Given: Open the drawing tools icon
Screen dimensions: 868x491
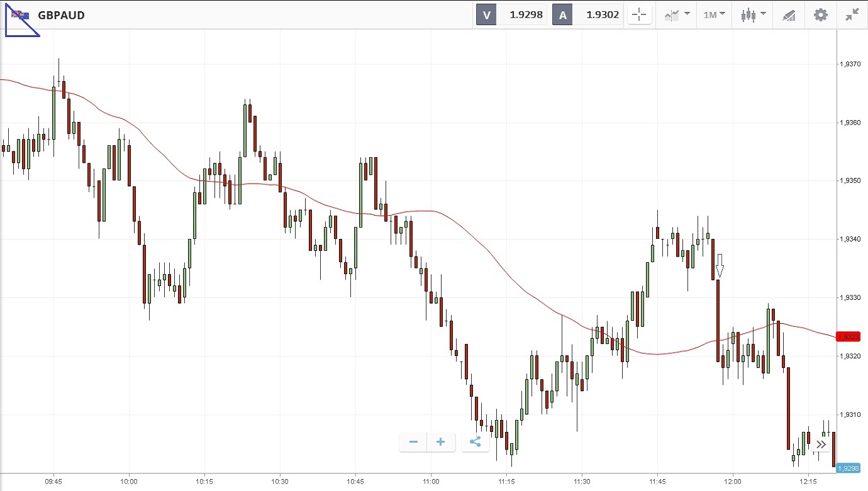Looking at the screenshot, I should pyautogui.click(x=789, y=15).
